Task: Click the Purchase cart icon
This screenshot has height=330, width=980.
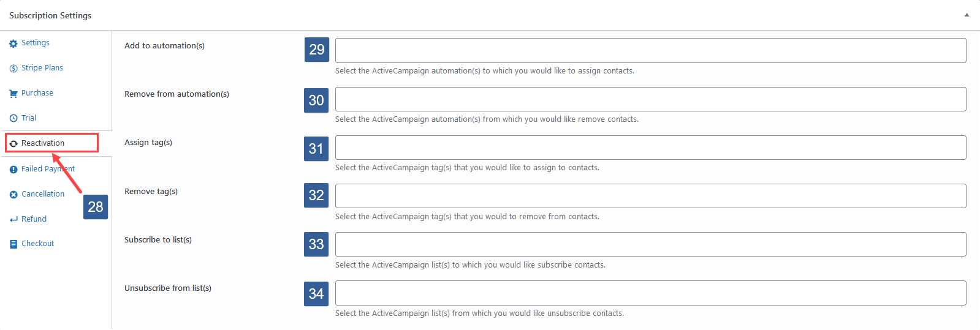Action: pos(13,94)
